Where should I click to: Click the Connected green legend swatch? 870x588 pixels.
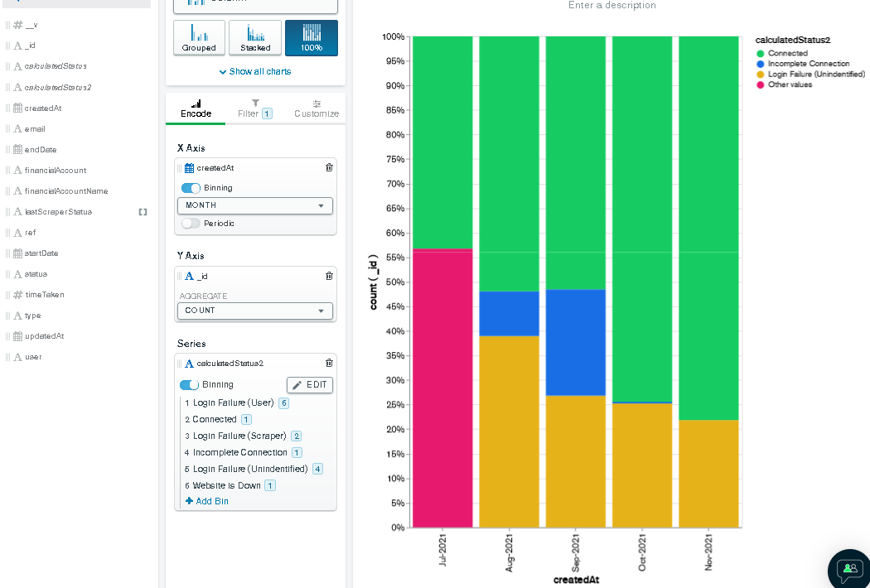click(x=760, y=54)
